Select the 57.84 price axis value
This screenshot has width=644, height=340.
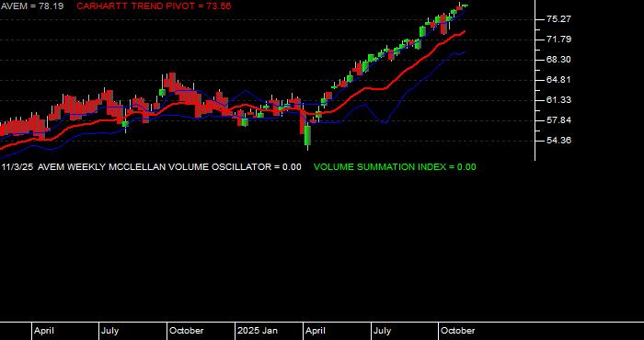pos(559,120)
